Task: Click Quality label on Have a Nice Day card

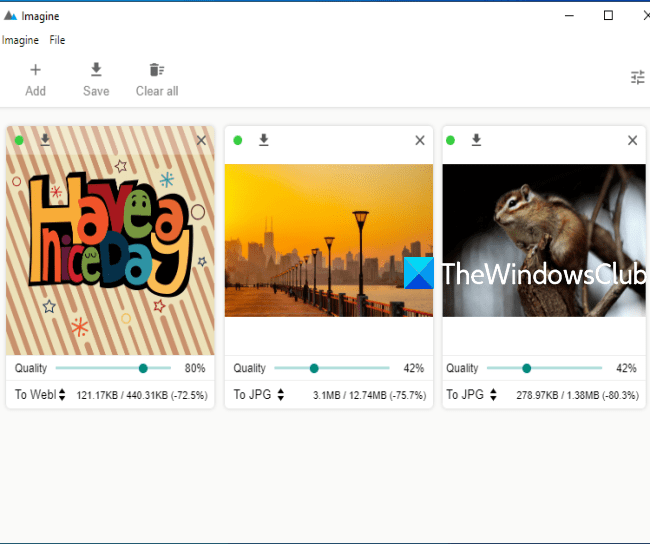Action: [31, 368]
